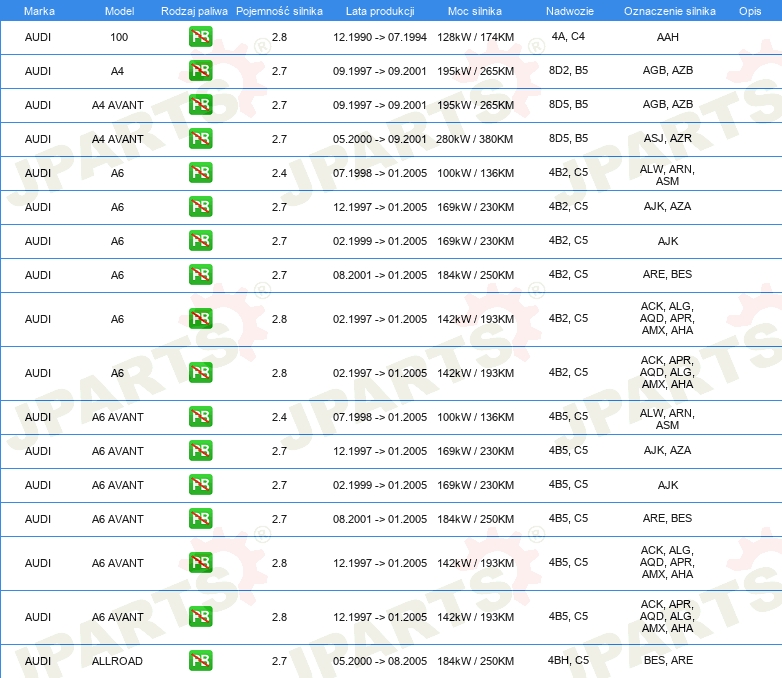Click the Model column header
Viewport: 782px width, 678px height.
coord(119,11)
